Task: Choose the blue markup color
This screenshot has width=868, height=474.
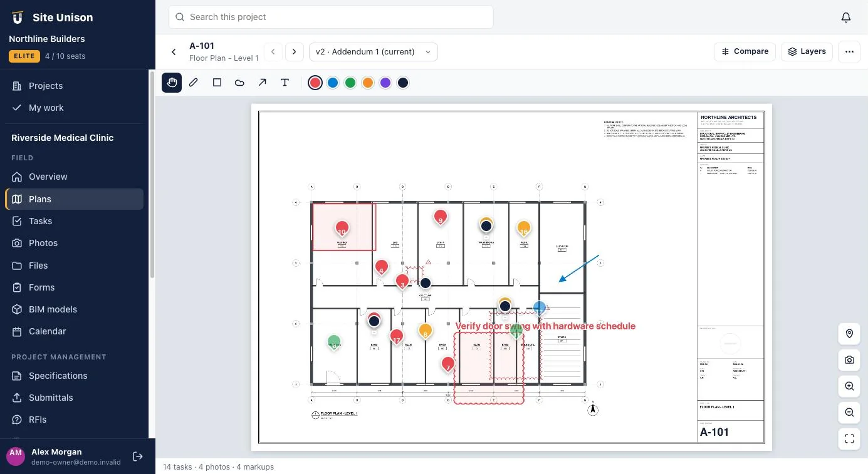Action: tap(333, 83)
